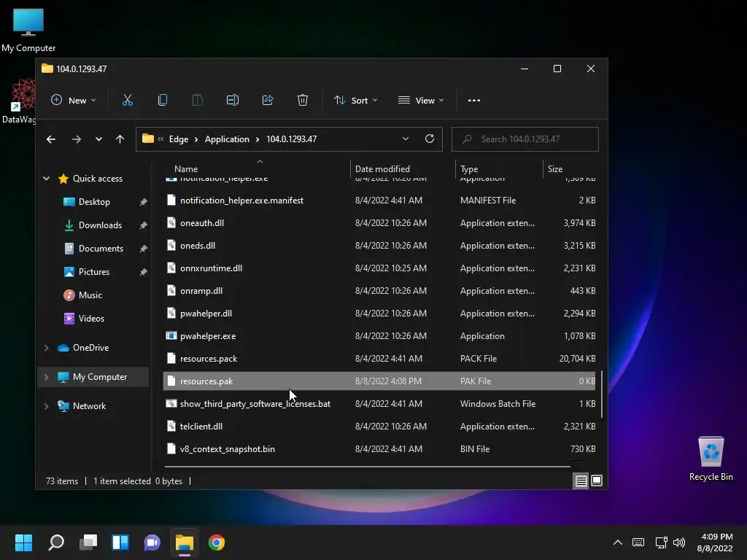Select telclient.dll in the list
747x560 pixels.
[x=379, y=427]
